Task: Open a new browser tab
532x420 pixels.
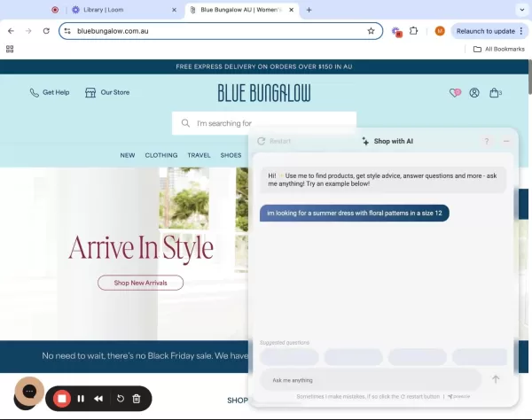Action: pyautogui.click(x=309, y=10)
